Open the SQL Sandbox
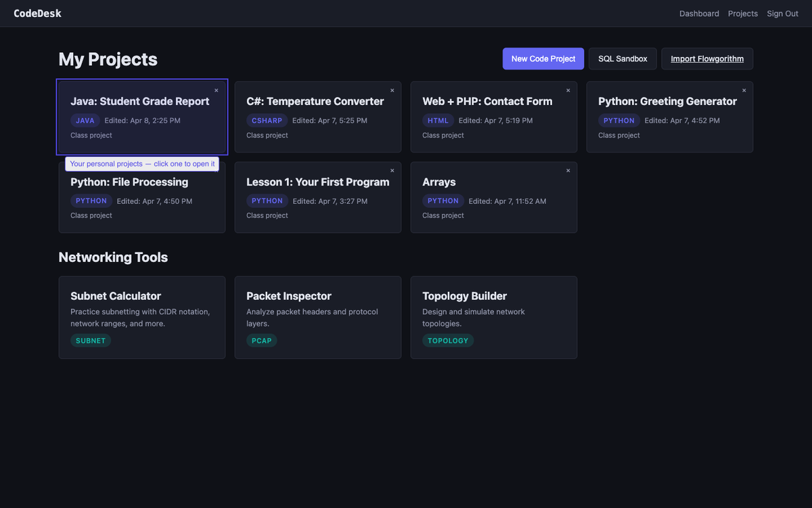The height and width of the screenshot is (508, 812). (623, 58)
